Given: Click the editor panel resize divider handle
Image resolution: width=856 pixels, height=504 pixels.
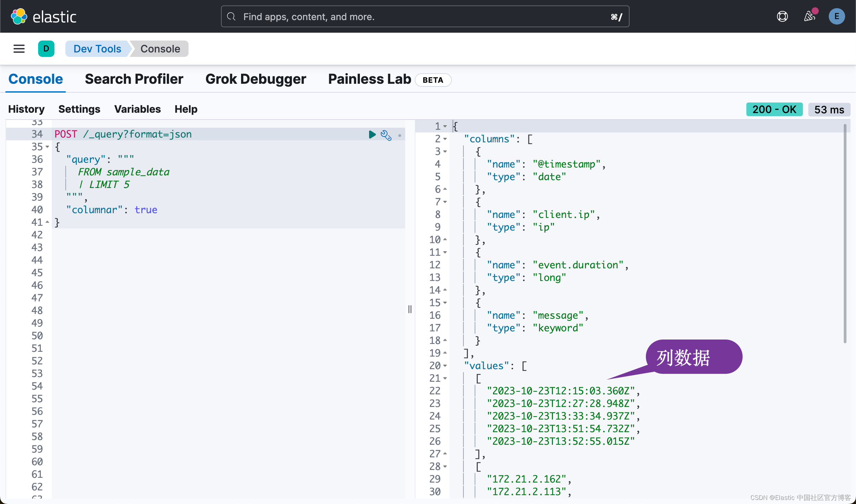Looking at the screenshot, I should pyautogui.click(x=410, y=309).
